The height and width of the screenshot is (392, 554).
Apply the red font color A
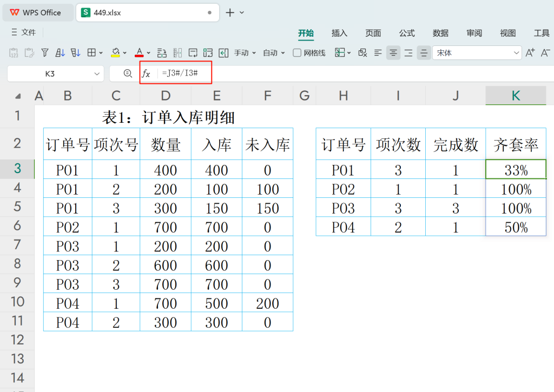tap(139, 53)
